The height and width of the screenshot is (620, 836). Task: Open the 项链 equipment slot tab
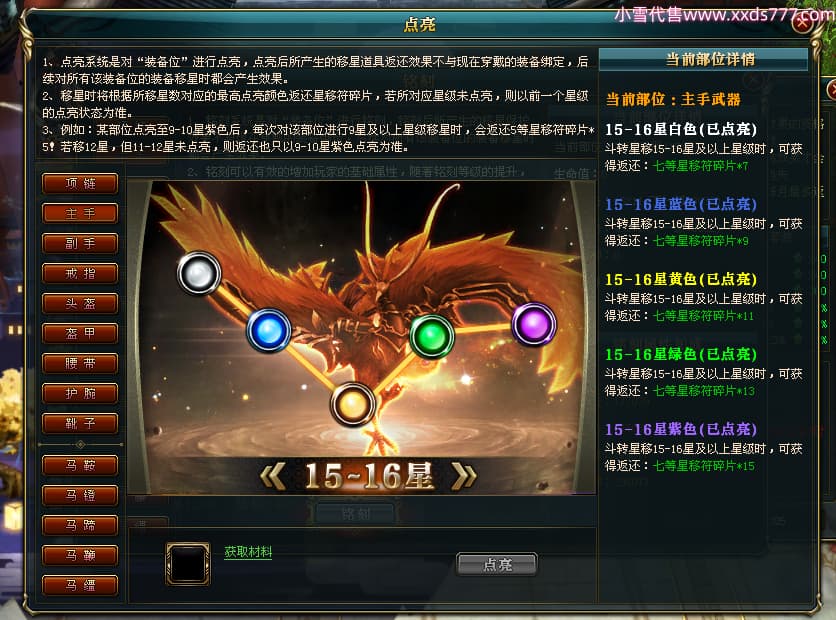coord(80,183)
